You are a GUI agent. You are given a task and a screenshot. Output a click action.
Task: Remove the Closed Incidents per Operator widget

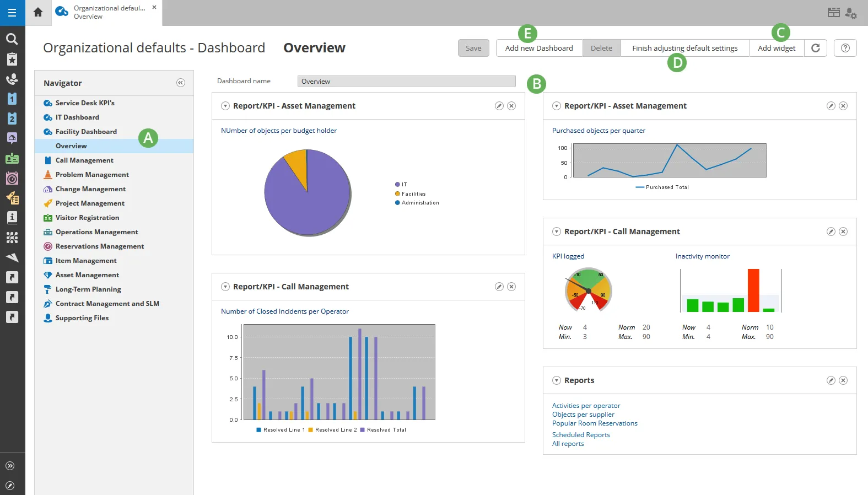tap(511, 287)
